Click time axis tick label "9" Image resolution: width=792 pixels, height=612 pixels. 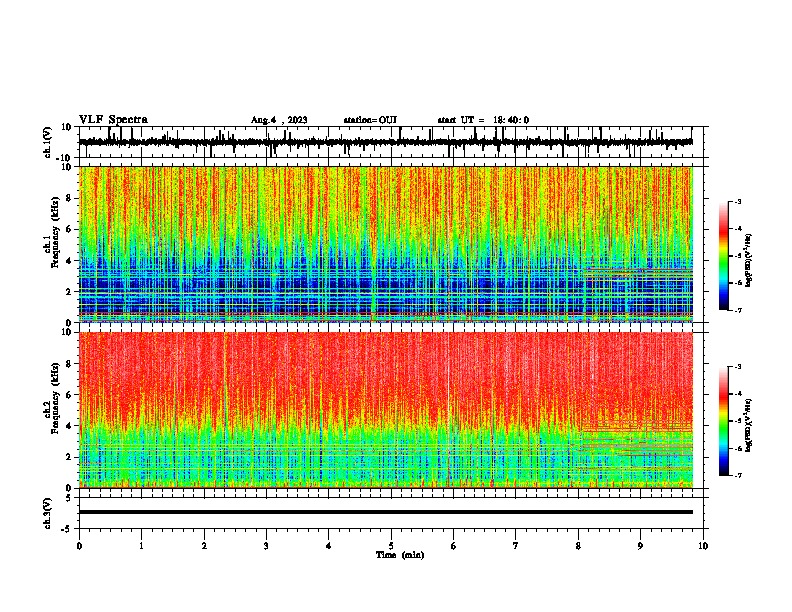tap(640, 546)
